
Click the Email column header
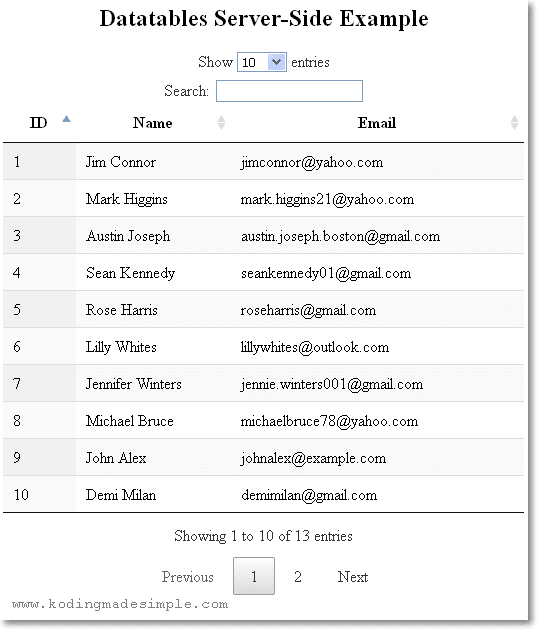pyautogui.click(x=377, y=123)
